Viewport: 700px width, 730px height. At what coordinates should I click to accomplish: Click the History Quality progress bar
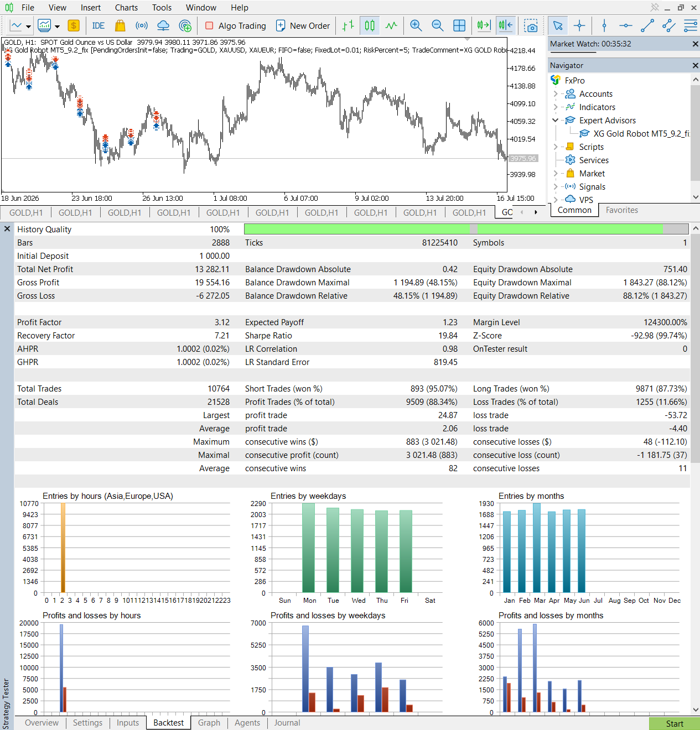466,229
